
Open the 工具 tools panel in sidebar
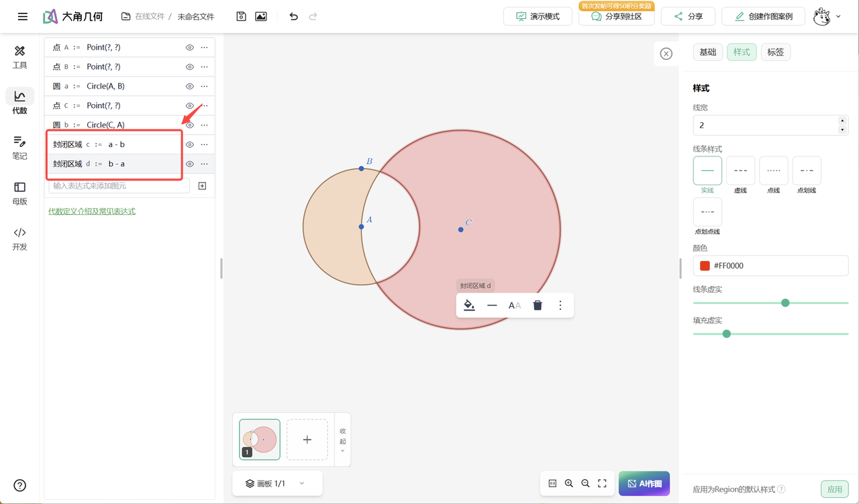point(19,57)
